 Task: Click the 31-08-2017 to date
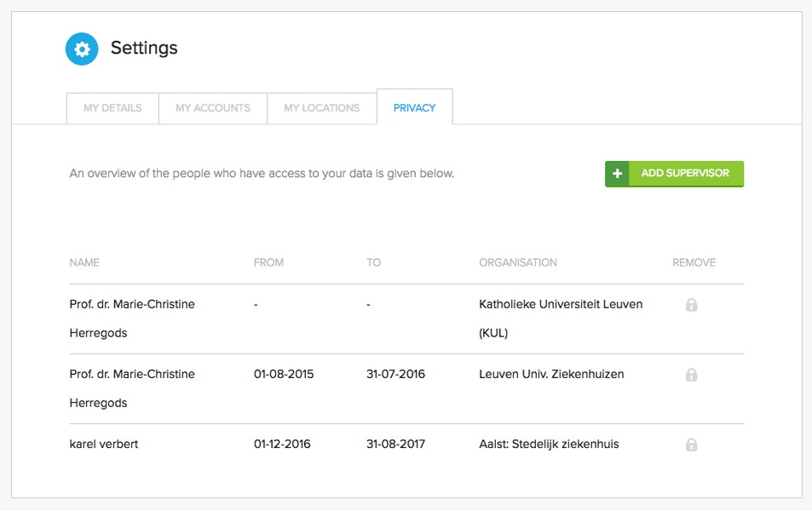pos(395,445)
